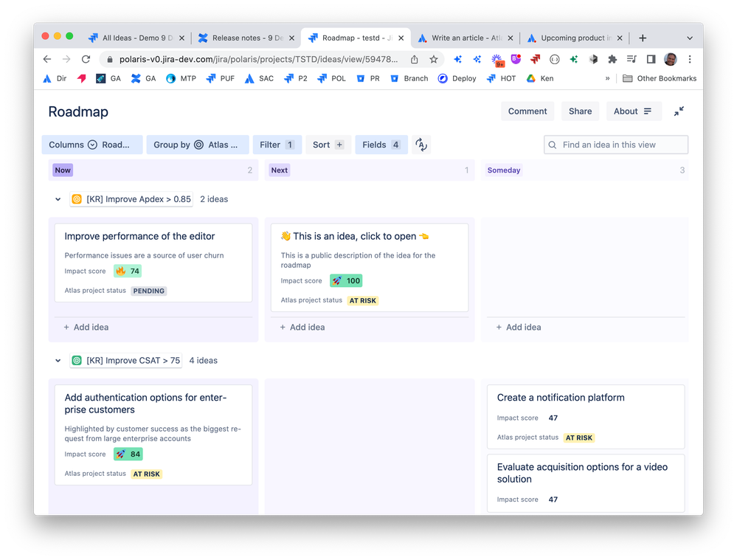This screenshot has height=560, width=737.
Task: Show hidden bookmarks with the double chevron
Action: coord(607,78)
